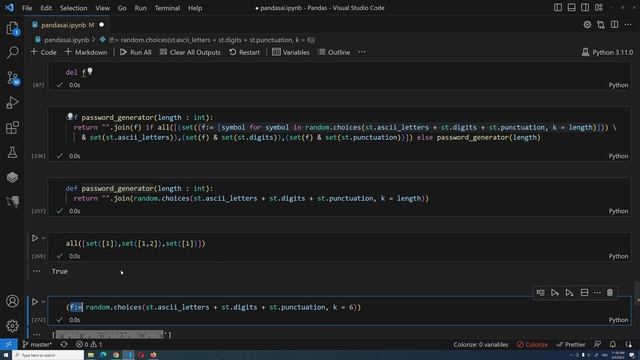This screenshot has width=640, height=360.
Task: Click Run All cells
Action: point(136,52)
